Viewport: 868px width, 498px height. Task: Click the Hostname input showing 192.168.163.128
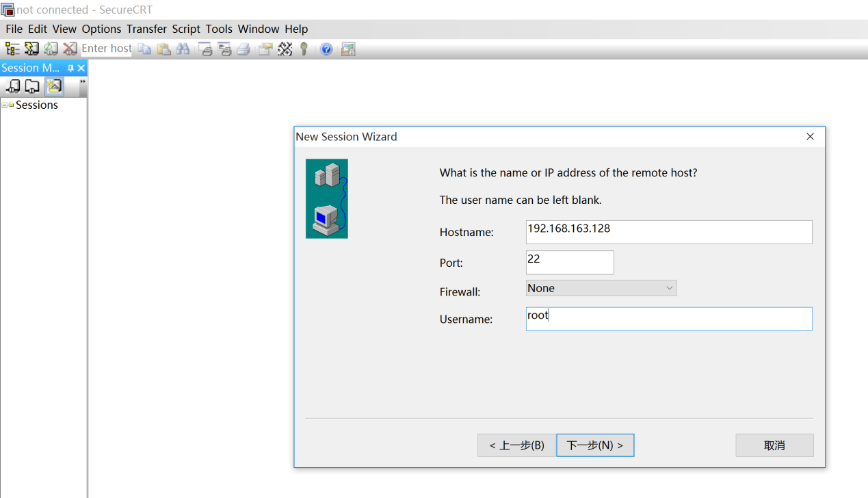(x=668, y=232)
